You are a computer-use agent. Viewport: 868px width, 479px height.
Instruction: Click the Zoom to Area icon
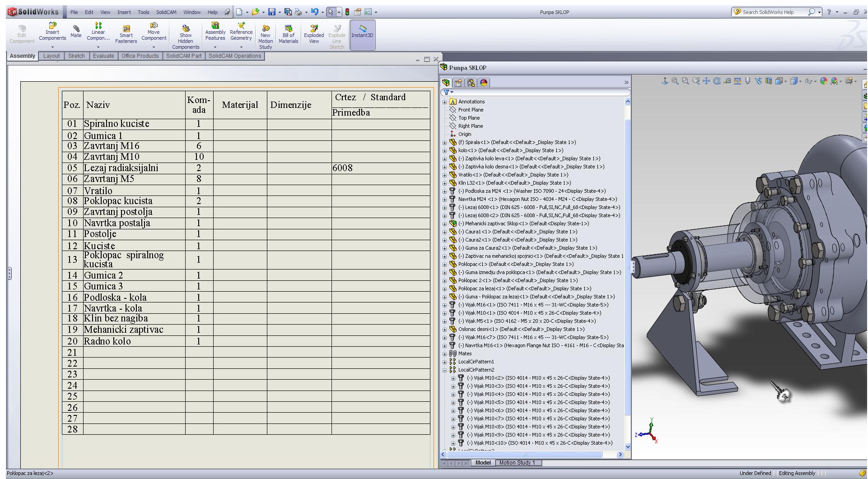(x=685, y=81)
